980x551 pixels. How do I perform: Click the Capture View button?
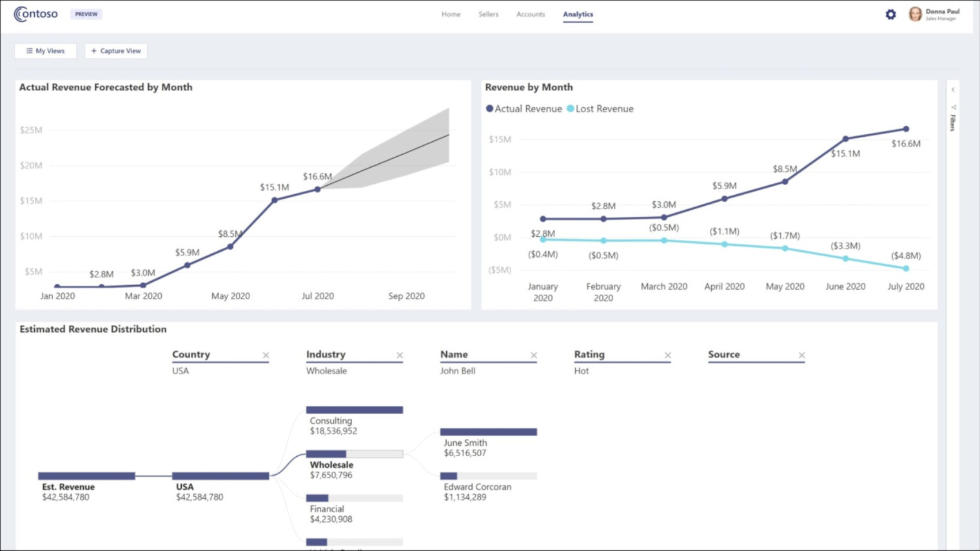point(116,50)
